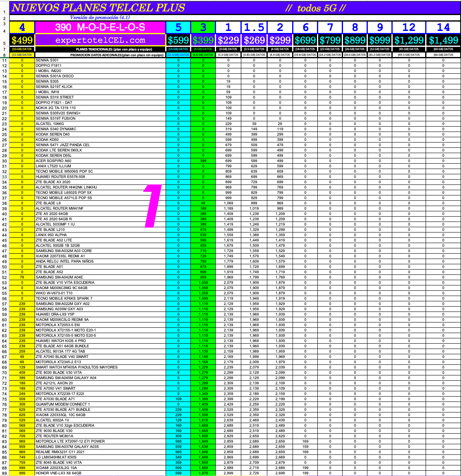Select the TECNO MOBILE KF6KS SPARK 7 cell
Viewport: 461px width, 476px height.
coord(100,298)
